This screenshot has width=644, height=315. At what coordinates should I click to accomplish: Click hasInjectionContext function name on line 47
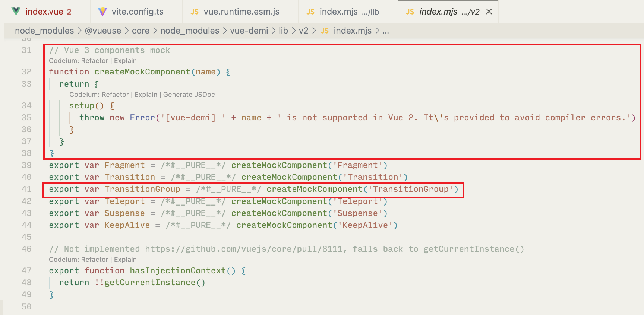(x=178, y=270)
